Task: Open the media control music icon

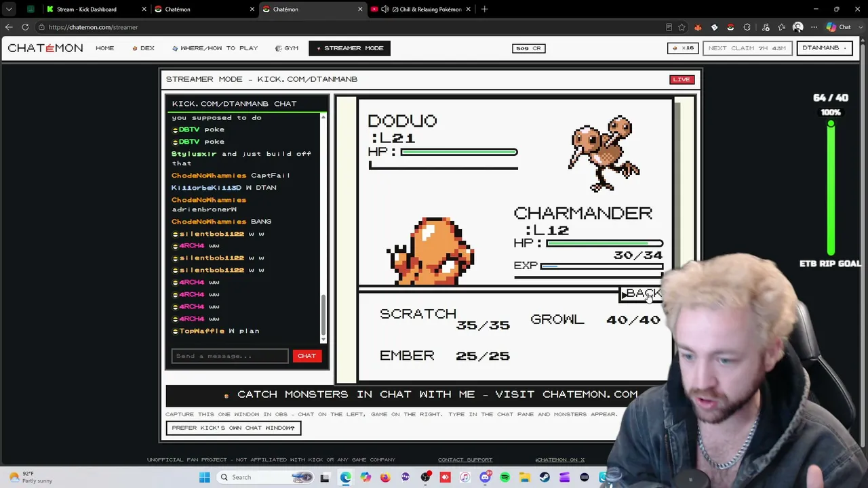Action: (766, 27)
